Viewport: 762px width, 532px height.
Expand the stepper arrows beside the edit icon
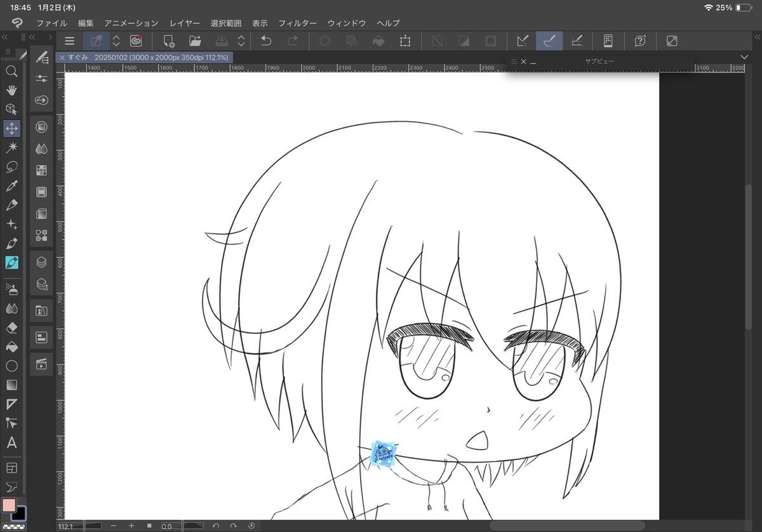tap(116, 41)
